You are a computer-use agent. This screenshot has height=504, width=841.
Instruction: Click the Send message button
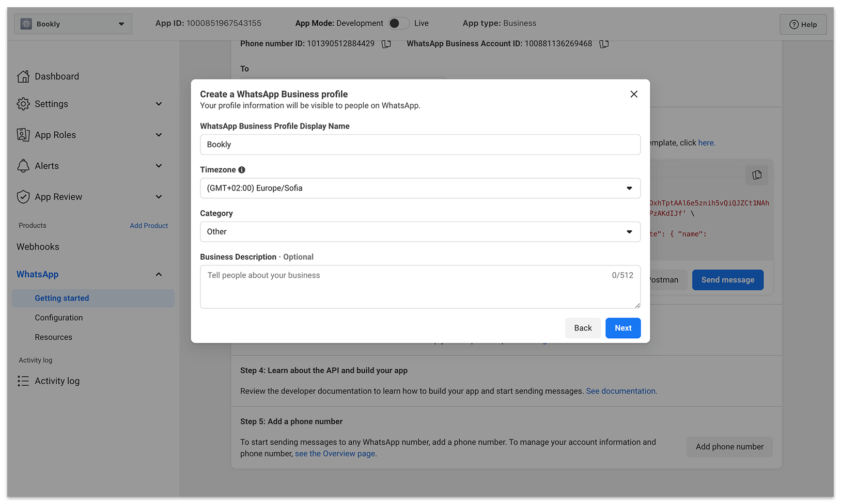point(727,280)
